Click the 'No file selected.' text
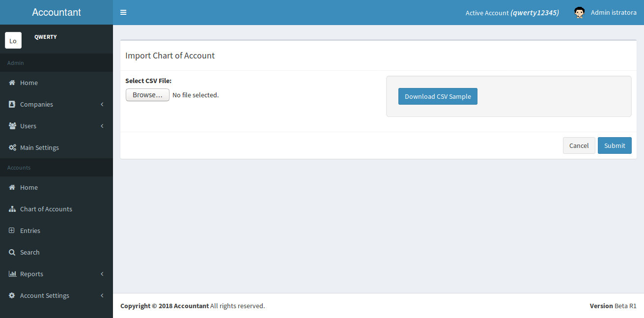This screenshot has width=644, height=318. [x=196, y=95]
